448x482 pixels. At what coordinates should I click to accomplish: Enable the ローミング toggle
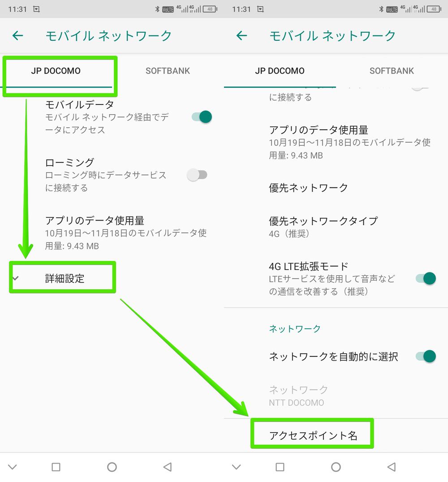(x=198, y=174)
